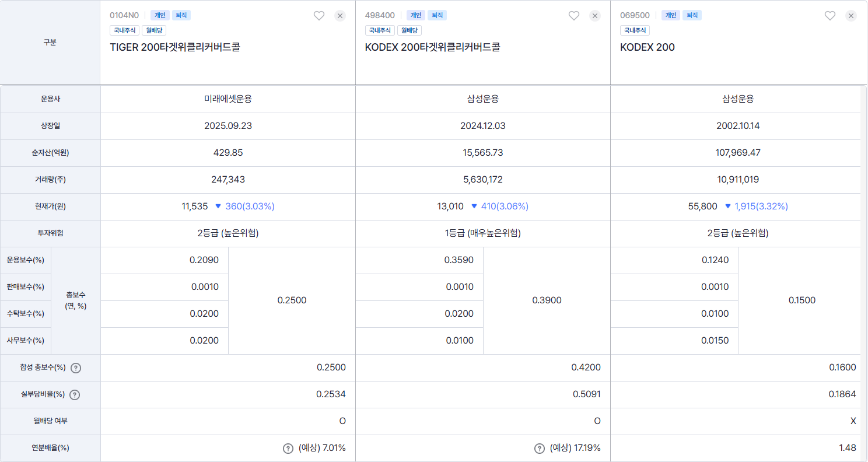
Task: Click the 구분 header cell
Action: (50, 41)
